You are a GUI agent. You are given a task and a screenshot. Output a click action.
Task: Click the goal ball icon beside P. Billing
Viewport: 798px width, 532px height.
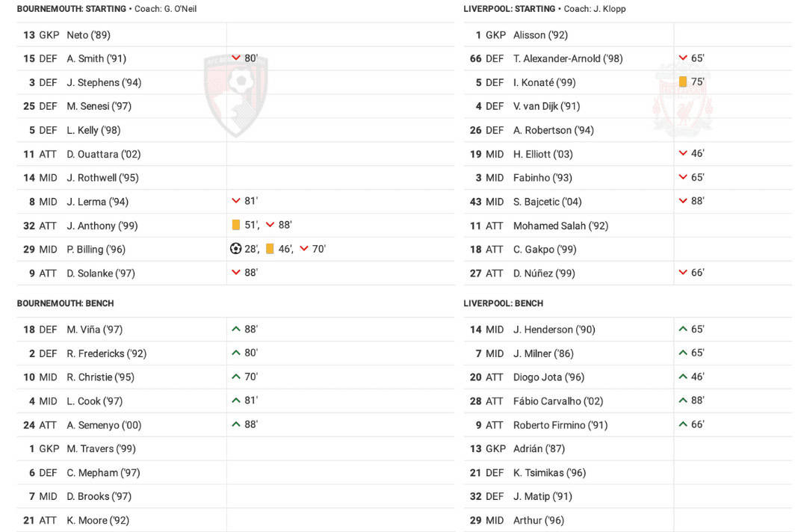(236, 249)
